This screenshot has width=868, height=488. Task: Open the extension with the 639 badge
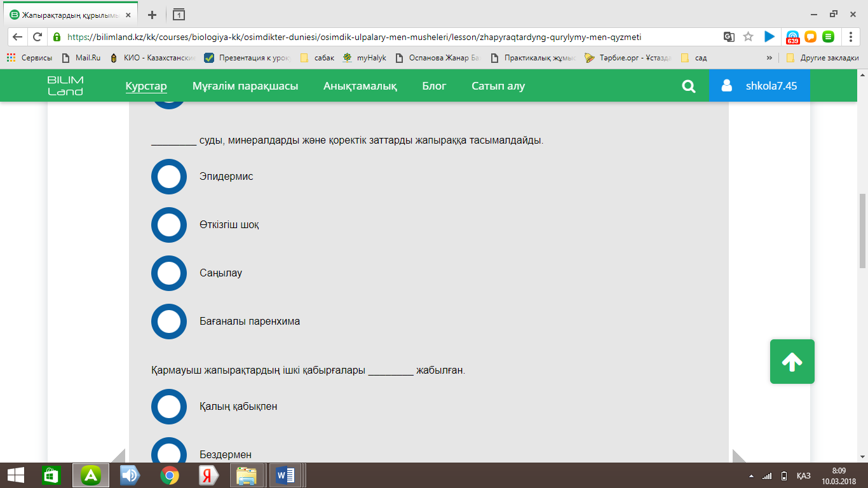[x=792, y=37]
